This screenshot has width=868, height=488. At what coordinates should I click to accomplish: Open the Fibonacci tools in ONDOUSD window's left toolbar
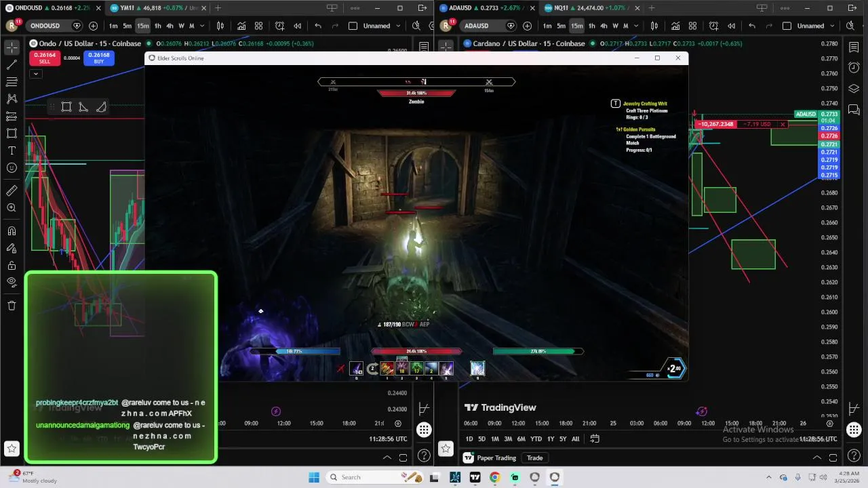12,82
